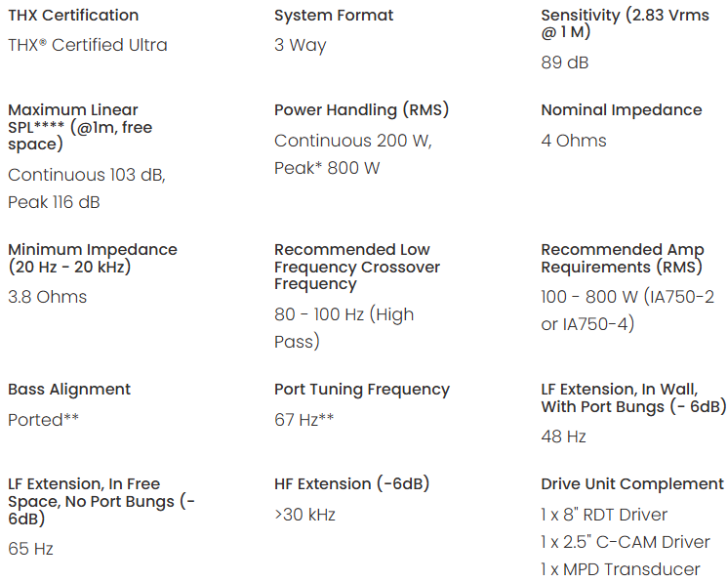
Task: Select the 4 Ohms value
Action: pos(574,141)
